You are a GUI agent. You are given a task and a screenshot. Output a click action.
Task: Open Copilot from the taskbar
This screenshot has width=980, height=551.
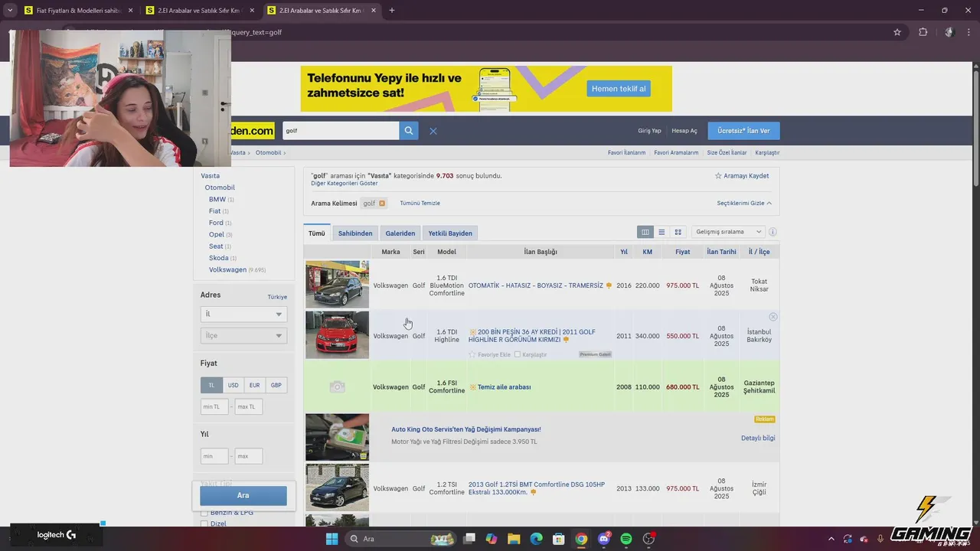pos(492,539)
